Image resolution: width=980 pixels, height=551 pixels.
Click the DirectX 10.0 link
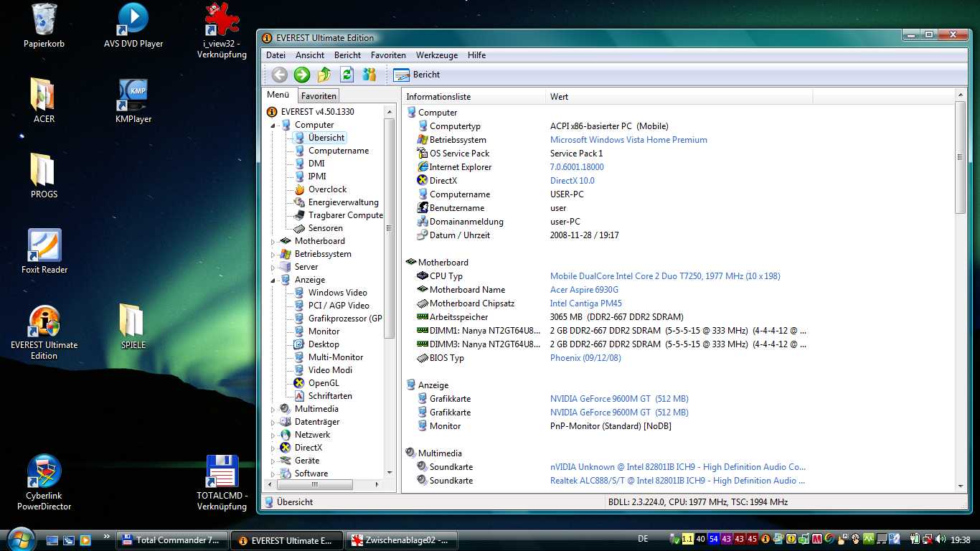[x=572, y=181]
